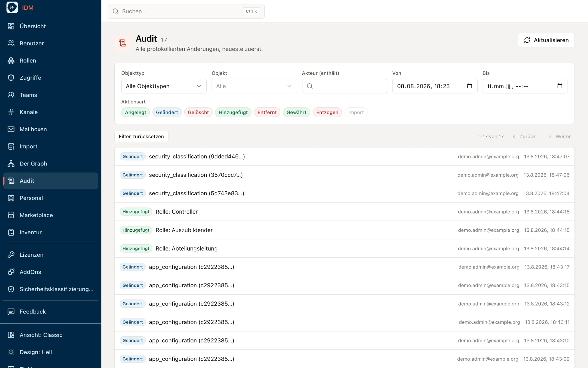Go to previous page with Zurück
The height and width of the screenshot is (368, 588).
point(524,136)
